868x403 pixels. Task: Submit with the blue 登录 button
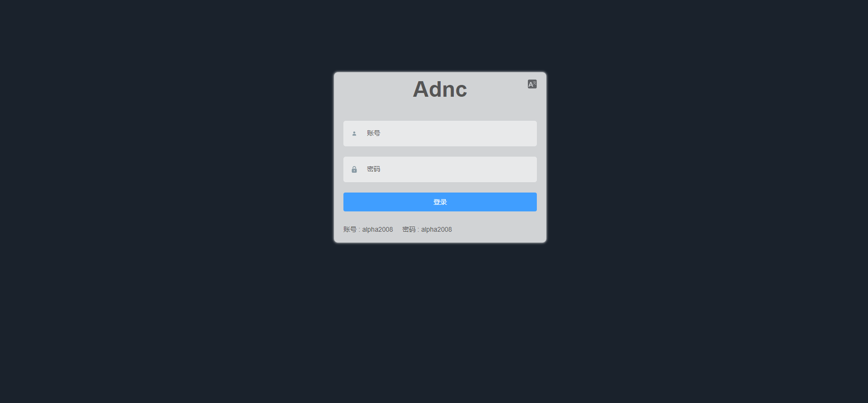tap(440, 202)
